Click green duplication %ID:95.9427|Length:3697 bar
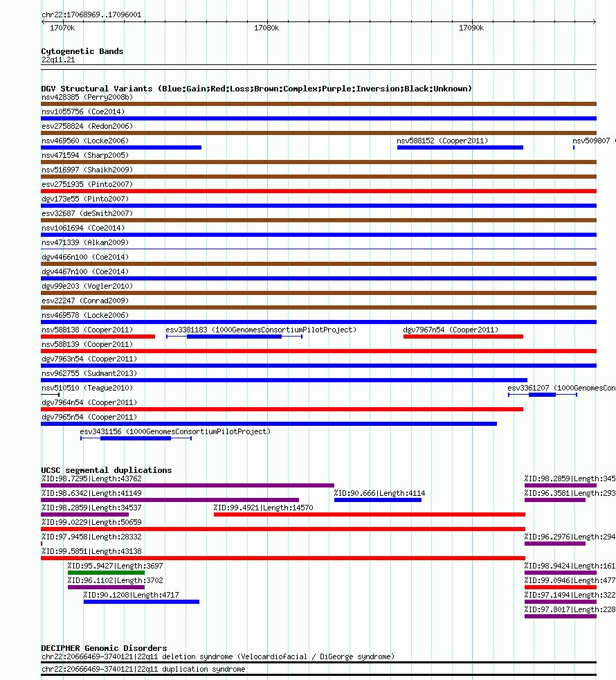The height and width of the screenshot is (680, 616). tap(106, 573)
